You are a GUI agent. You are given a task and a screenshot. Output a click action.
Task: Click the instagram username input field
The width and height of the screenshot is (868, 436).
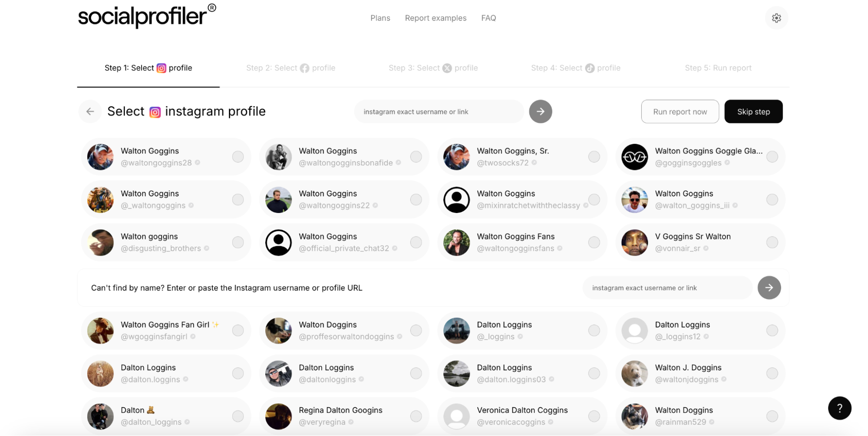(439, 111)
